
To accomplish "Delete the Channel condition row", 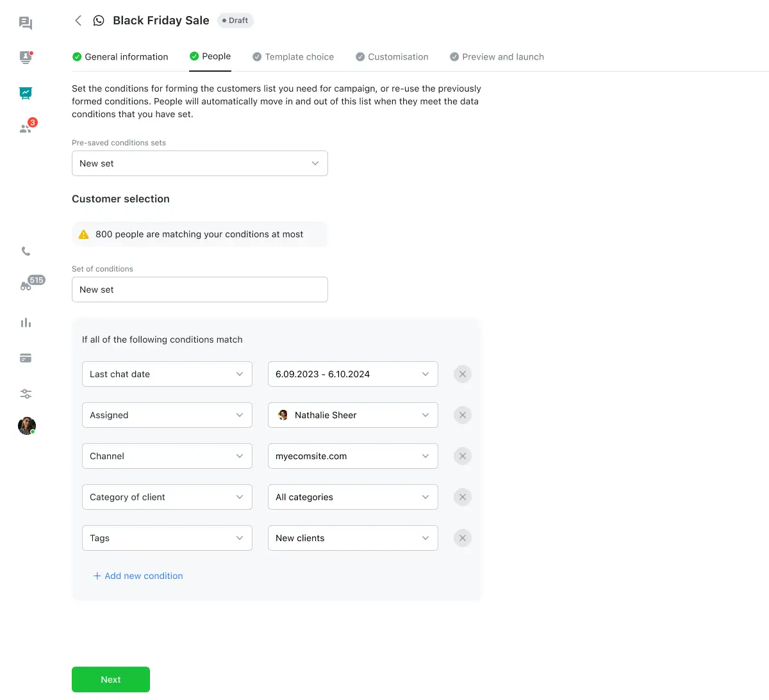I will click(463, 456).
